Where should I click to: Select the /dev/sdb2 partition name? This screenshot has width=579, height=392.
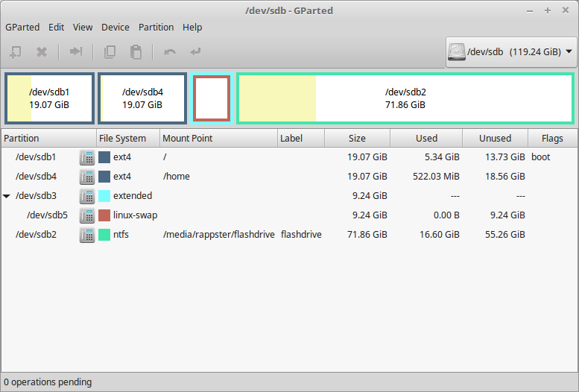coord(36,235)
